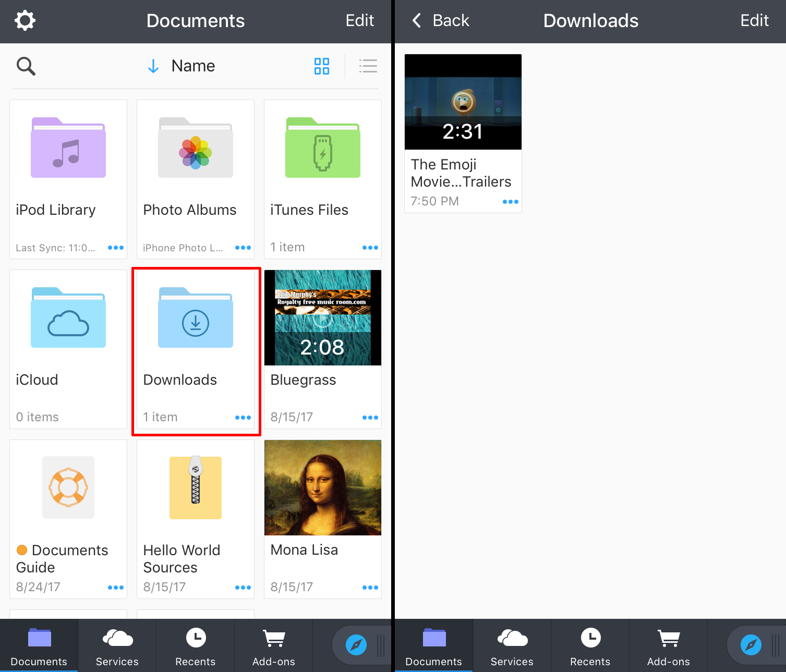Switch to list view layout

368,66
